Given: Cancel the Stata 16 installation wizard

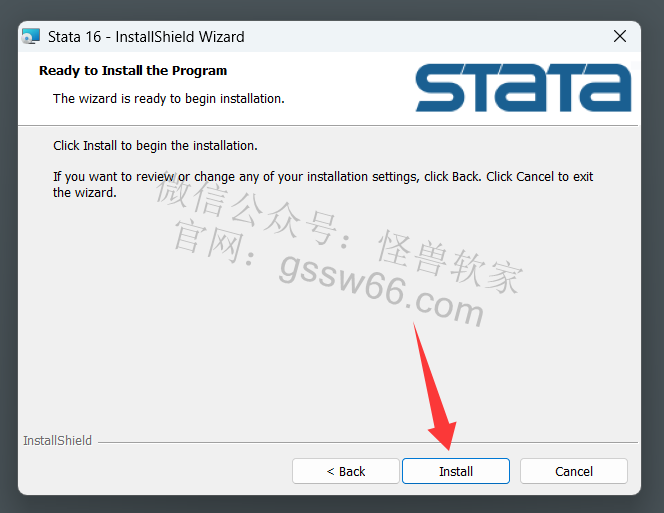Looking at the screenshot, I should (574, 471).
